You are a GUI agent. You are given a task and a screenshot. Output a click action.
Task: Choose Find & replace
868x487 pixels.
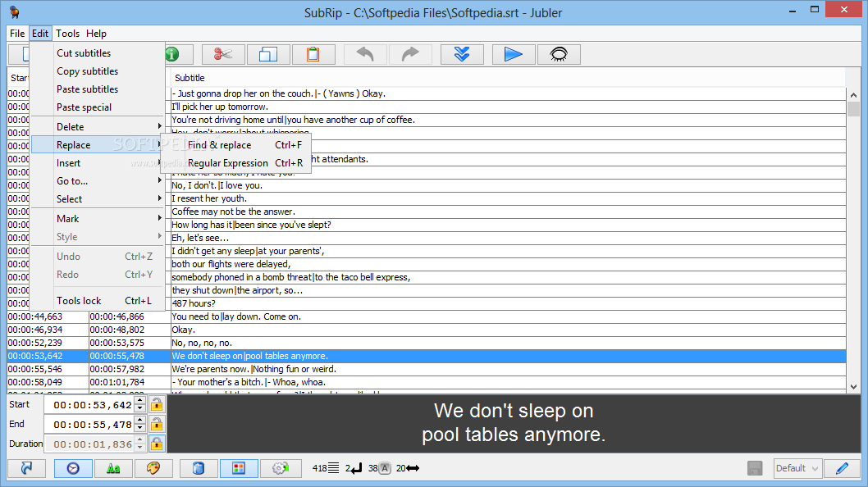pos(235,145)
